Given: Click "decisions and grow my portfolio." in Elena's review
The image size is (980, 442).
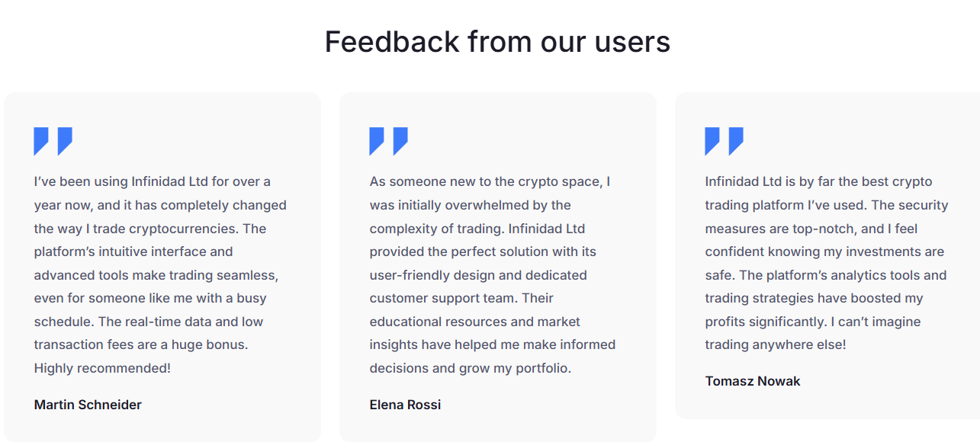Looking at the screenshot, I should [470, 368].
